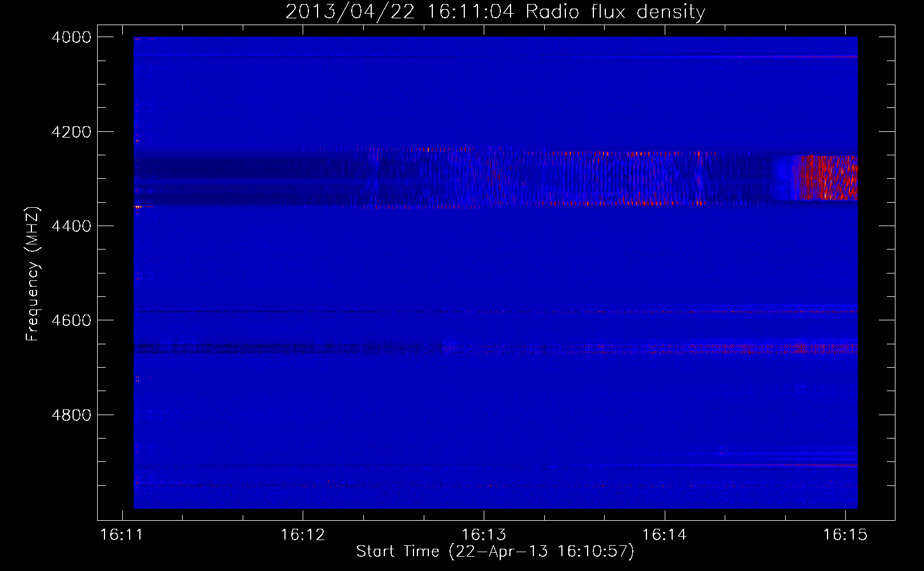The height and width of the screenshot is (571, 924).
Task: Click the 4600 frequency tick label
Action: click(x=71, y=320)
